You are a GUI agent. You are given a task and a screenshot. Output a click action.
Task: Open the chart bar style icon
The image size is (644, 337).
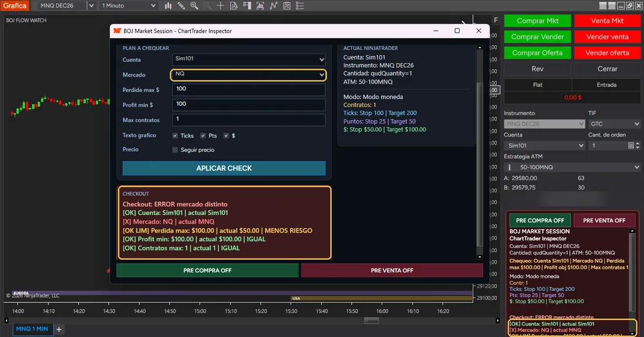[x=168, y=6]
